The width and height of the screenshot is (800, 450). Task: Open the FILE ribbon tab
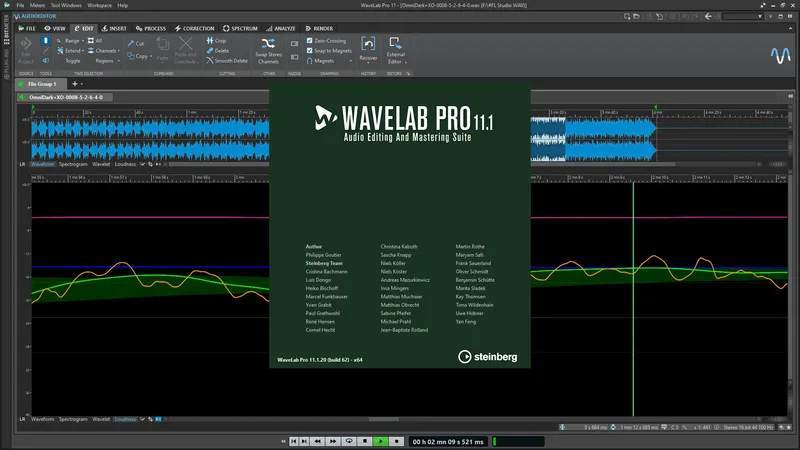27,29
